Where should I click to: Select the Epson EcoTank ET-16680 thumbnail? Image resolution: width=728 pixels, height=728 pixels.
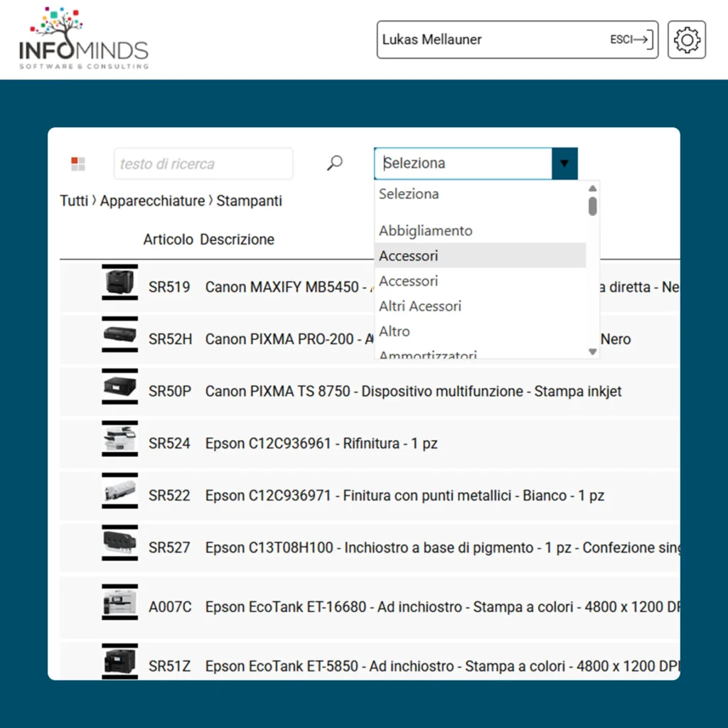[x=119, y=604]
